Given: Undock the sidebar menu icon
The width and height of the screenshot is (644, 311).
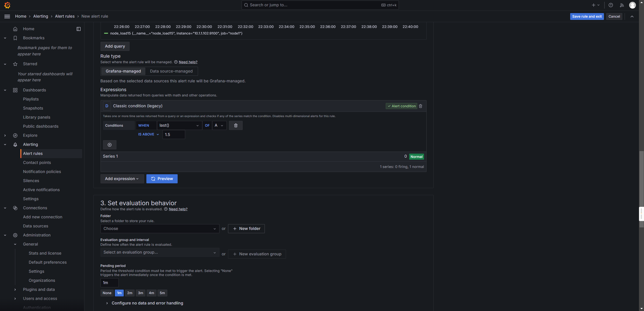Looking at the screenshot, I should [79, 29].
